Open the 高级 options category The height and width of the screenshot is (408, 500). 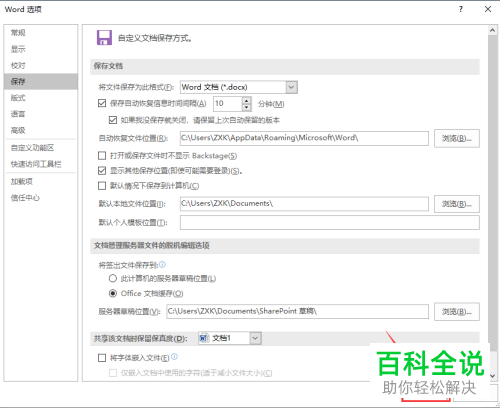[x=41, y=130]
